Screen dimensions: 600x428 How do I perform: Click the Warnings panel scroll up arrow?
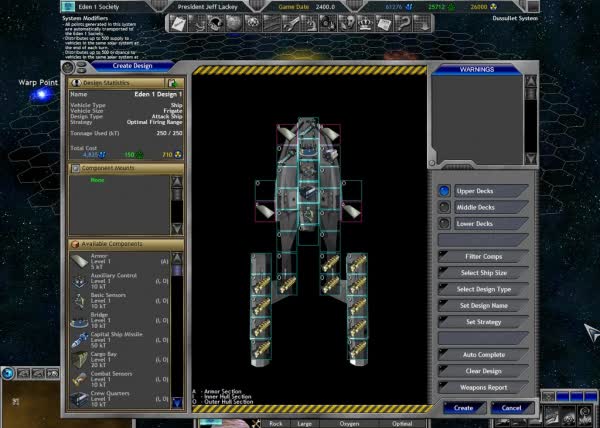pyautogui.click(x=531, y=81)
